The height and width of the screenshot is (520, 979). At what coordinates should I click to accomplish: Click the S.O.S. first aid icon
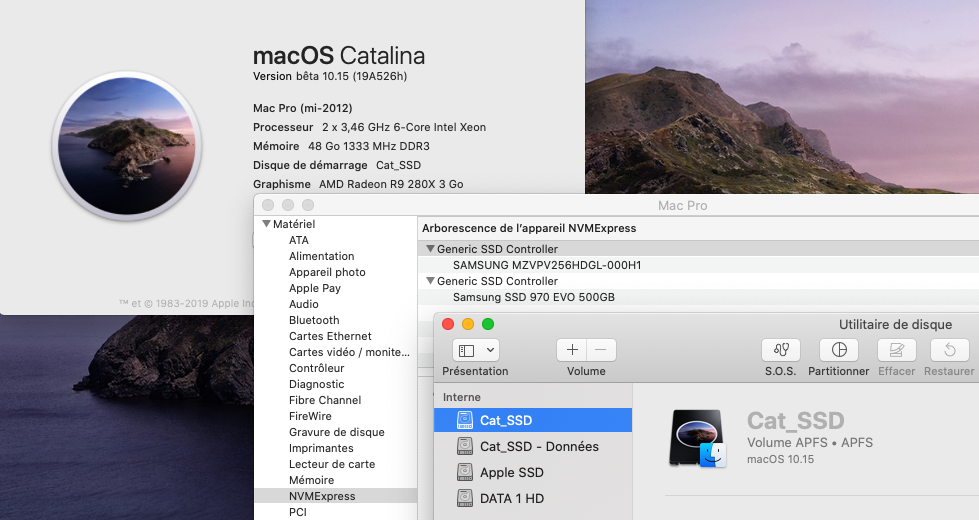[780, 350]
